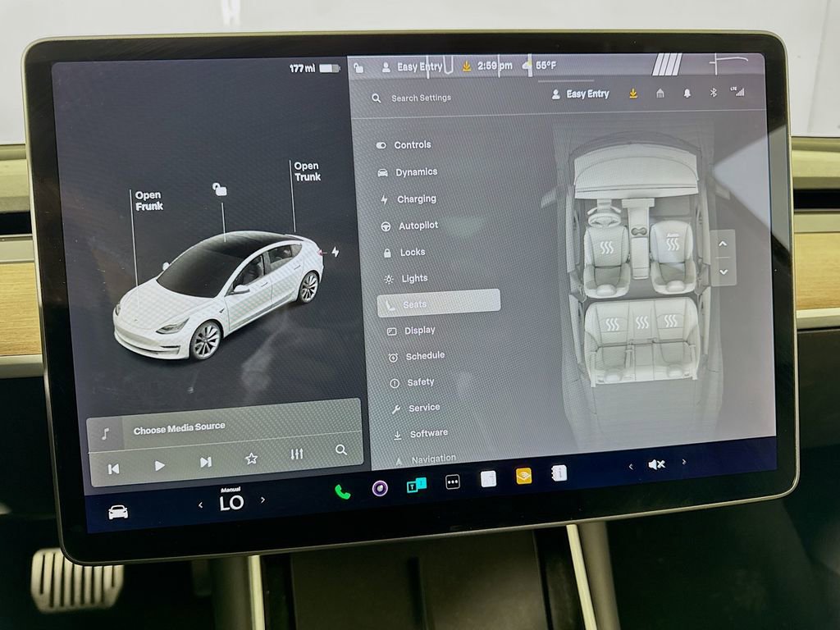Open the HomeLink garage icon
The width and height of the screenshot is (840, 630).
pyautogui.click(x=660, y=93)
